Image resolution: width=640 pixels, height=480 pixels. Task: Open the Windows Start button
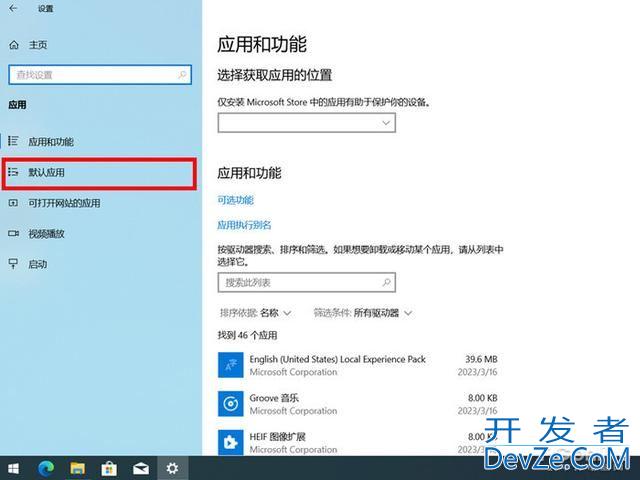(x=13, y=468)
